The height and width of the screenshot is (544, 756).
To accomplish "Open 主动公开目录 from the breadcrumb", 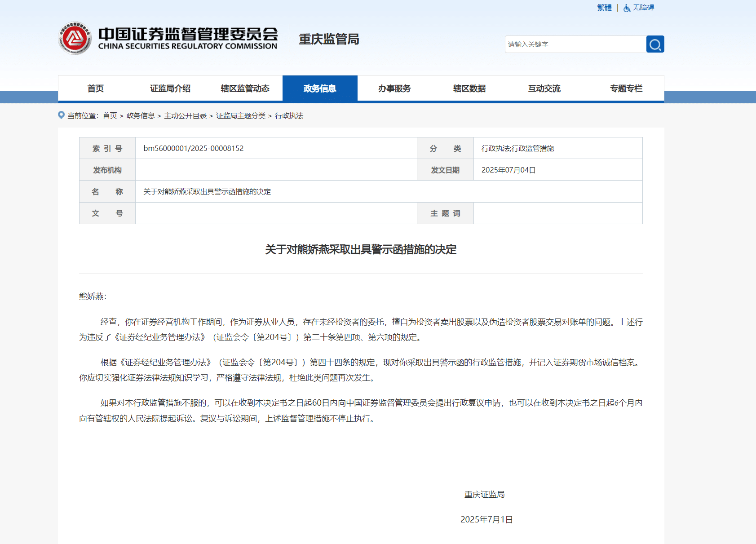I will click(x=186, y=115).
